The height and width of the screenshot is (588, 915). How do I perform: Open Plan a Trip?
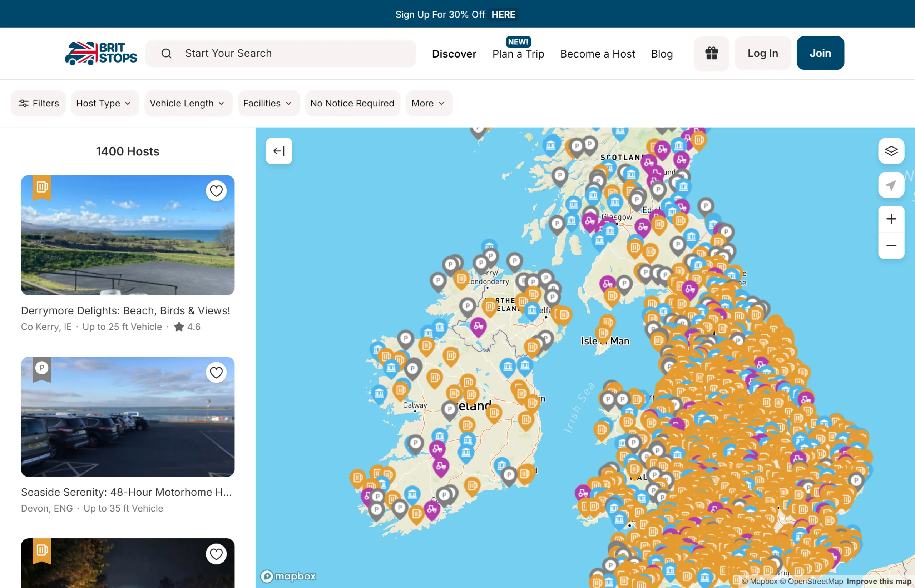coord(518,54)
